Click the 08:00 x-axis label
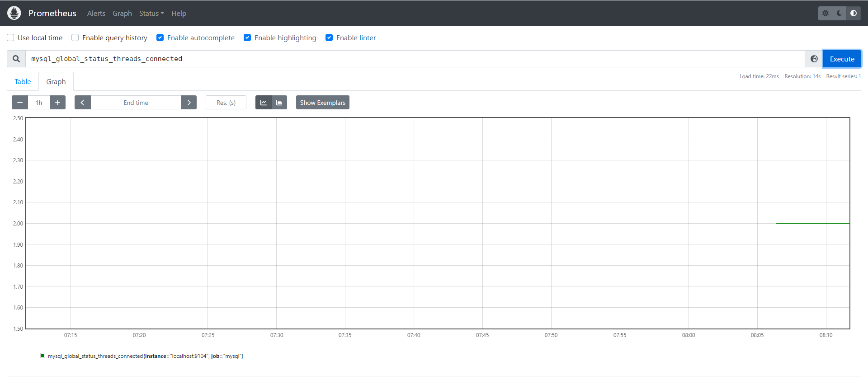The height and width of the screenshot is (380, 868). click(x=689, y=335)
